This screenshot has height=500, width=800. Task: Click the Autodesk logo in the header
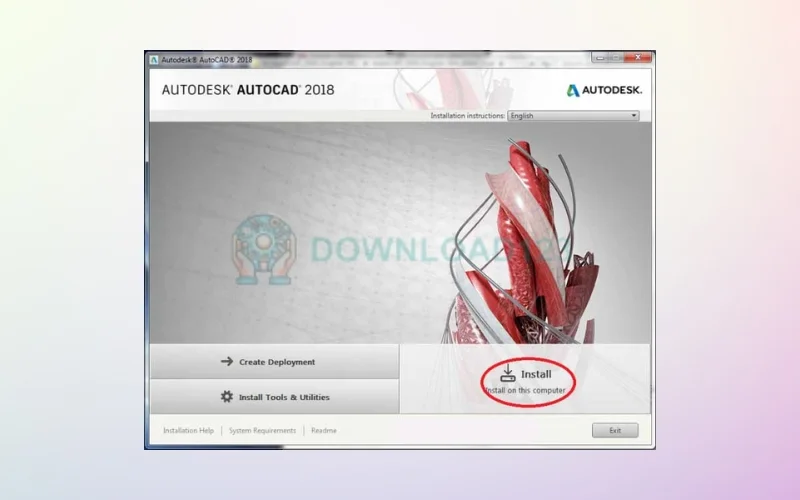pos(604,90)
